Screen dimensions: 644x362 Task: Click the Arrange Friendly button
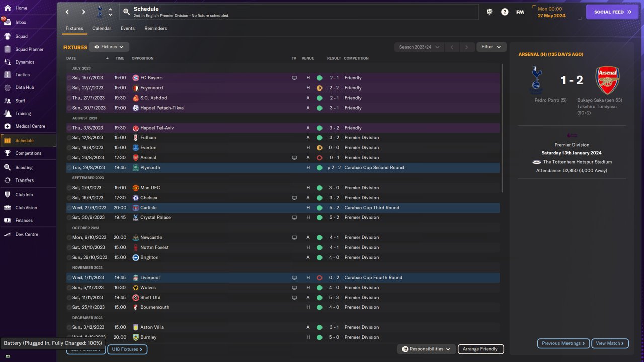(480, 349)
